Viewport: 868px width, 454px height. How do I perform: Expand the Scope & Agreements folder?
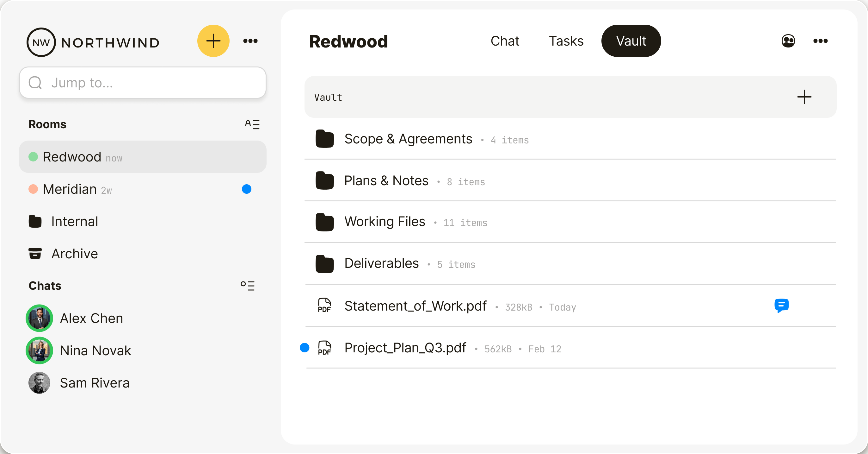[x=408, y=139]
